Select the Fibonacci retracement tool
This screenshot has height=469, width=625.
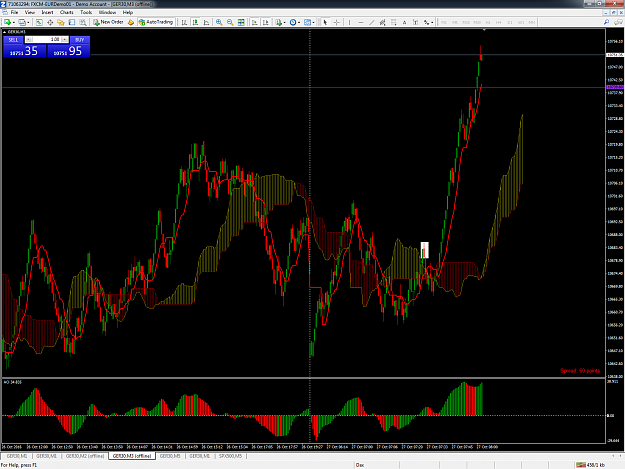(393, 22)
